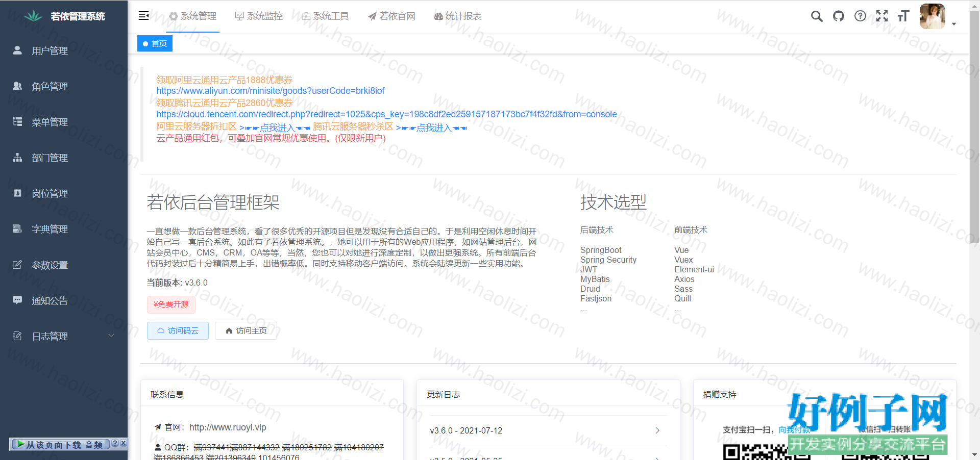
Task: Click the 联系信息 card header
Action: 272,394
